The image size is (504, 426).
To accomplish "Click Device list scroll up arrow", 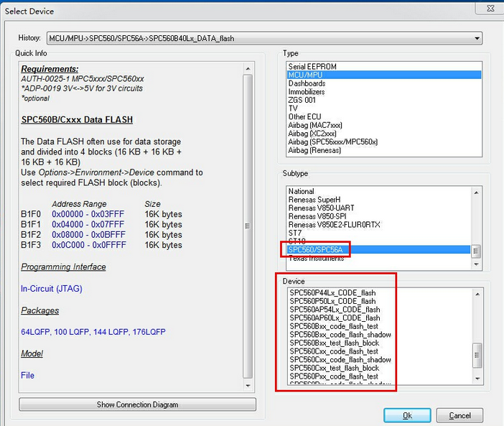I will pos(477,295).
